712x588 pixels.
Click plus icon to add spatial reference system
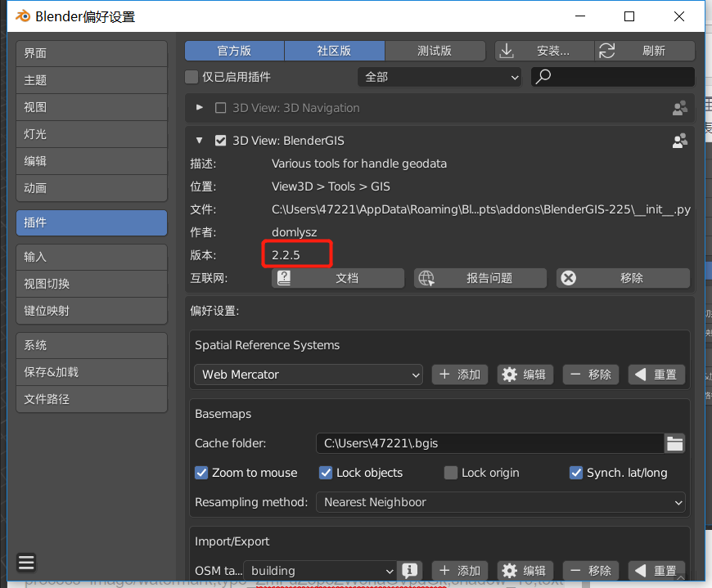click(444, 375)
